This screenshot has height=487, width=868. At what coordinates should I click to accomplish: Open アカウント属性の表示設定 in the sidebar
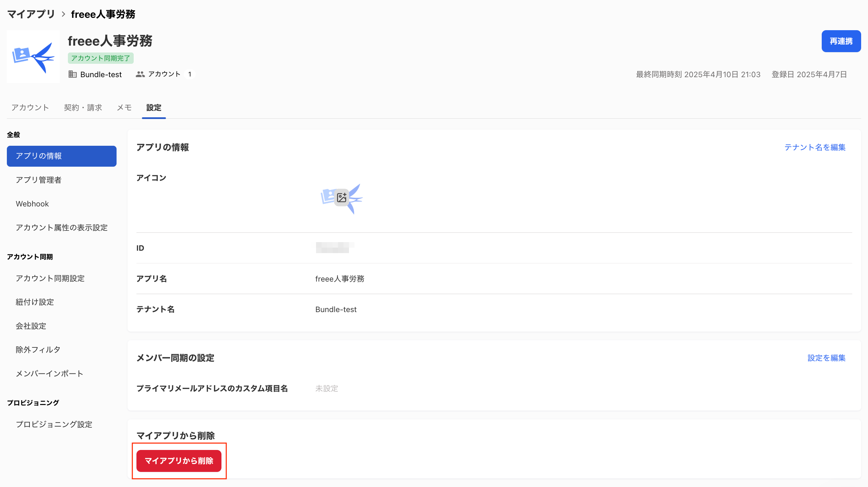[x=62, y=228]
